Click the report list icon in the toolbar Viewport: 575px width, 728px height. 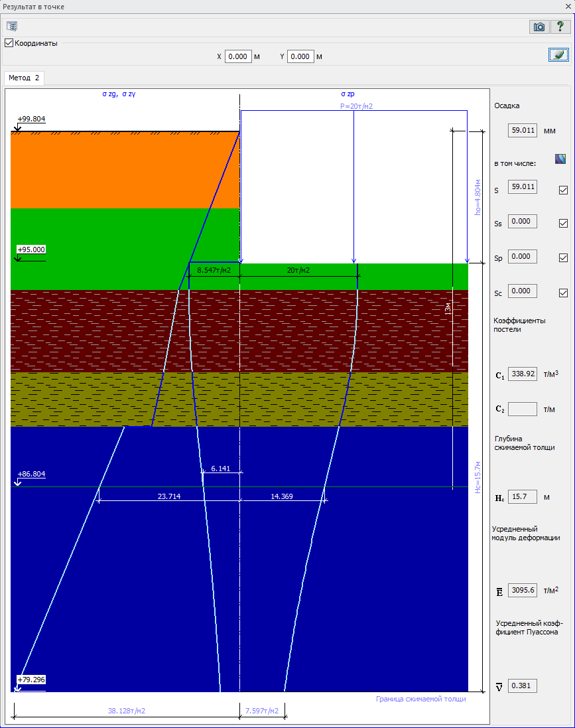(12, 26)
